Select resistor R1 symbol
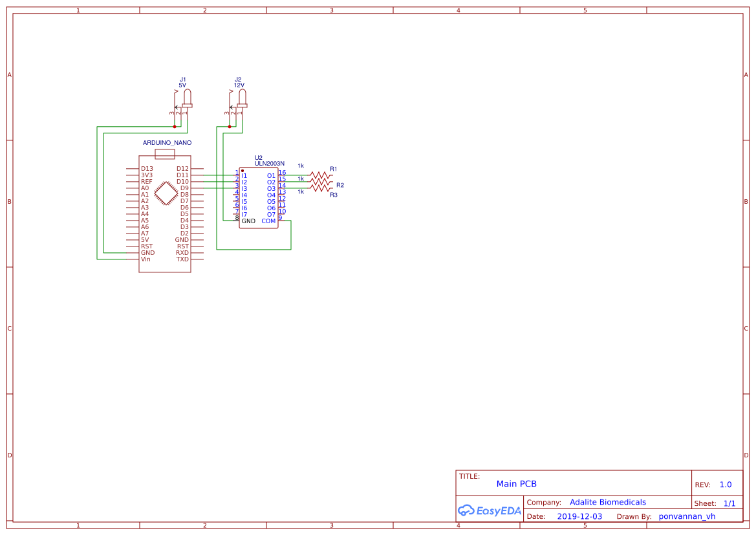Screen dimensions: 756x535 [x=320, y=175]
